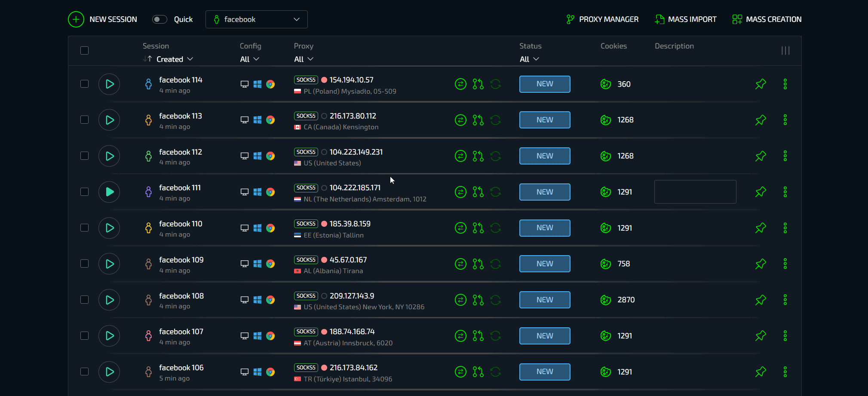The width and height of the screenshot is (868, 396).
Task: Launch facebook 111 session with play button
Action: (109, 192)
